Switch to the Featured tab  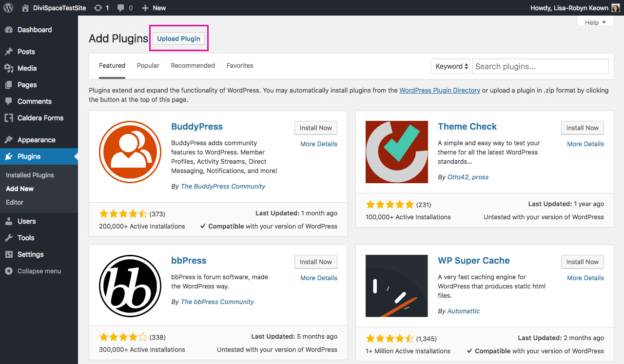click(x=112, y=66)
